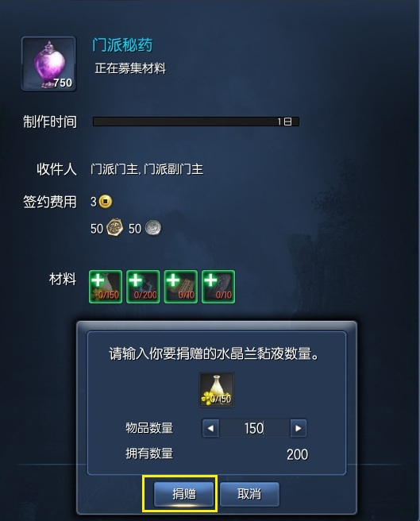Click the 门派秘药 title text

(122, 44)
